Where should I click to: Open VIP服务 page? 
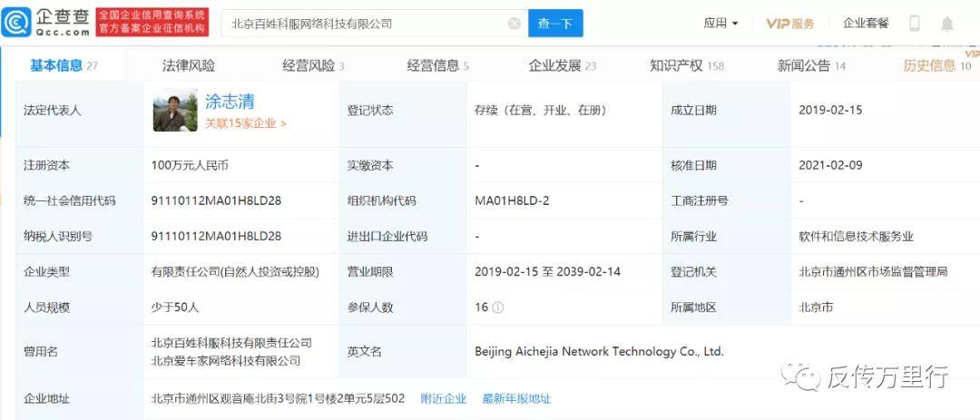point(790,24)
